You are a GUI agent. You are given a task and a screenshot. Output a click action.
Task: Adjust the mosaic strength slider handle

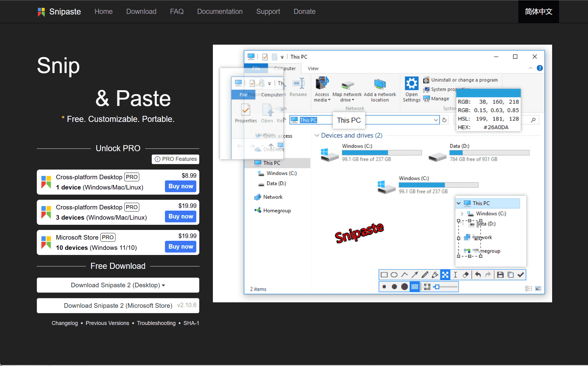437,287
